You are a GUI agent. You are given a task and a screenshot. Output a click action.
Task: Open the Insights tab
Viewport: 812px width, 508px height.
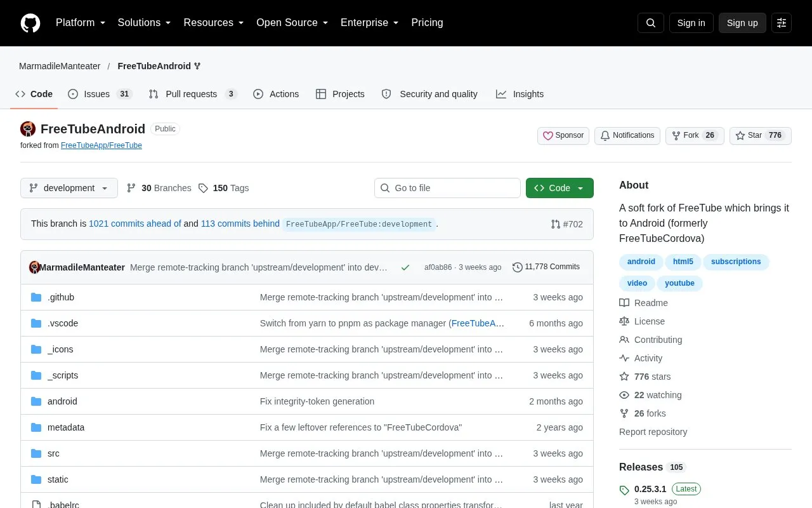click(520, 94)
